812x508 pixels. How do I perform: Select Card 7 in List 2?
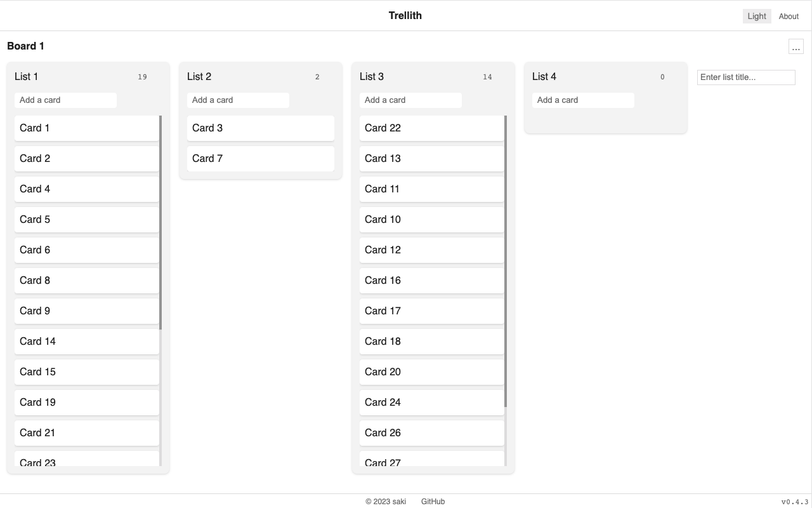(261, 159)
